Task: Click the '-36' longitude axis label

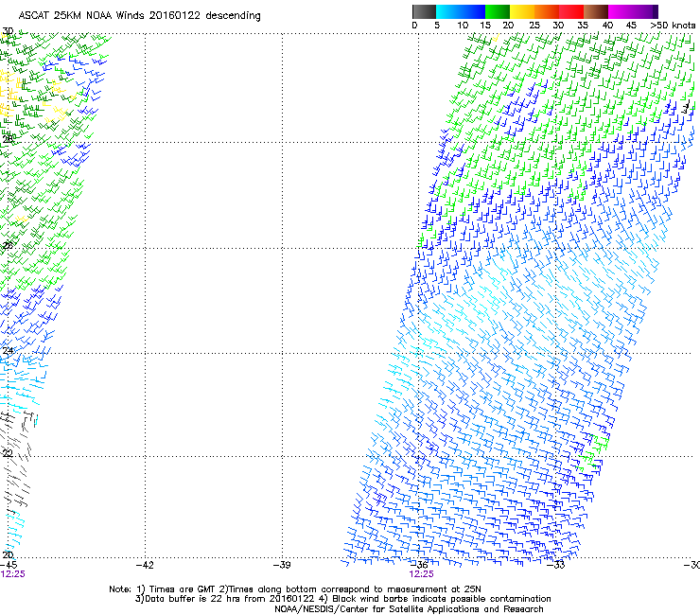Action: [419, 565]
